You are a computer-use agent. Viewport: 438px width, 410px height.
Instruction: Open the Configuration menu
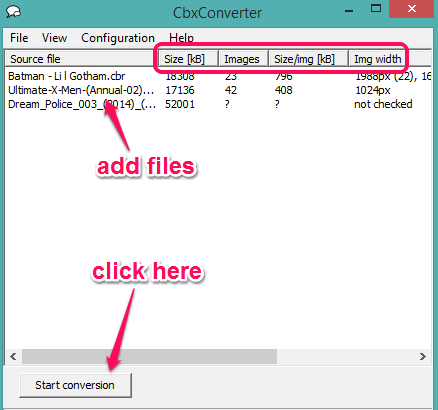coord(118,38)
